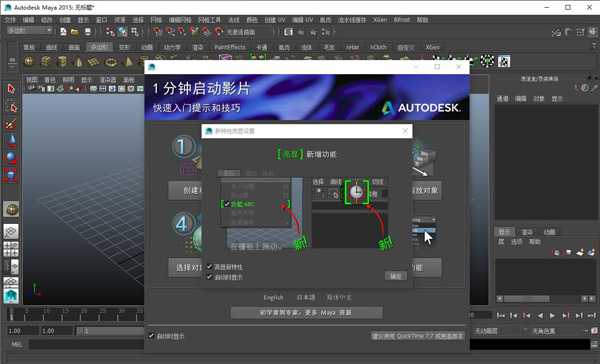Toggle make live surface magnet

click(219, 32)
